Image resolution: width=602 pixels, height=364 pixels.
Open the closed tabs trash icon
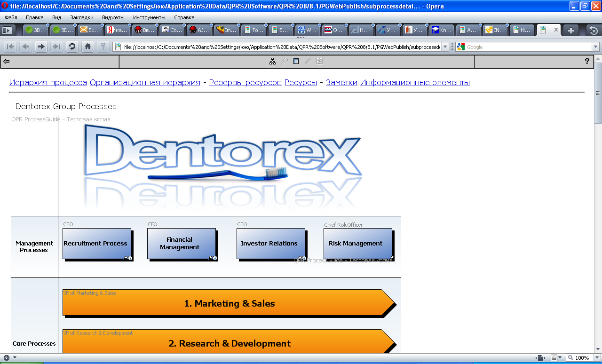[x=594, y=30]
